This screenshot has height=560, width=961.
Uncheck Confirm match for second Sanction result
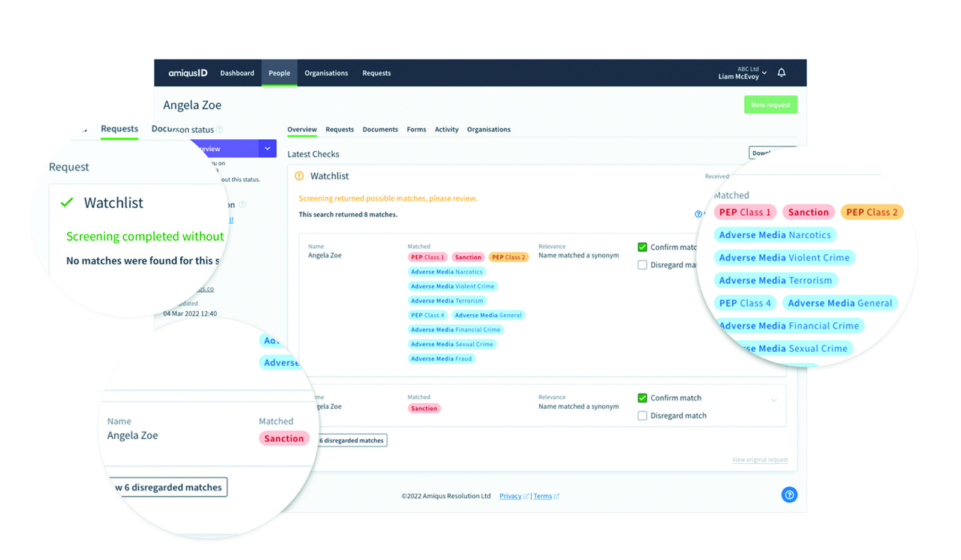(642, 398)
